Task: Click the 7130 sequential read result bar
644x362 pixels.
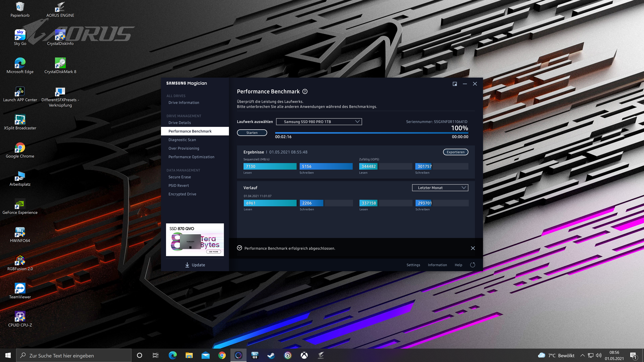Action: click(270, 166)
